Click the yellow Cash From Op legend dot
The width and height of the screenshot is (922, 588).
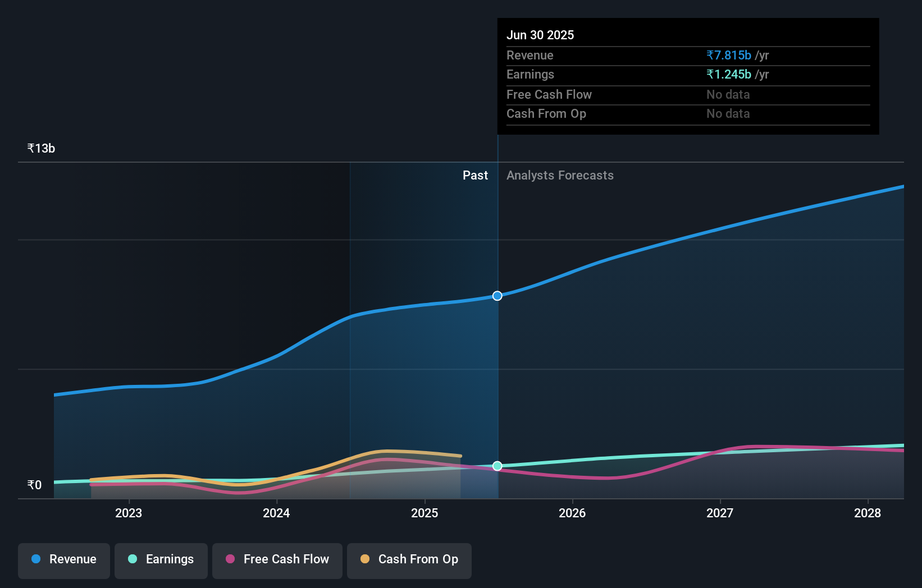(x=364, y=559)
